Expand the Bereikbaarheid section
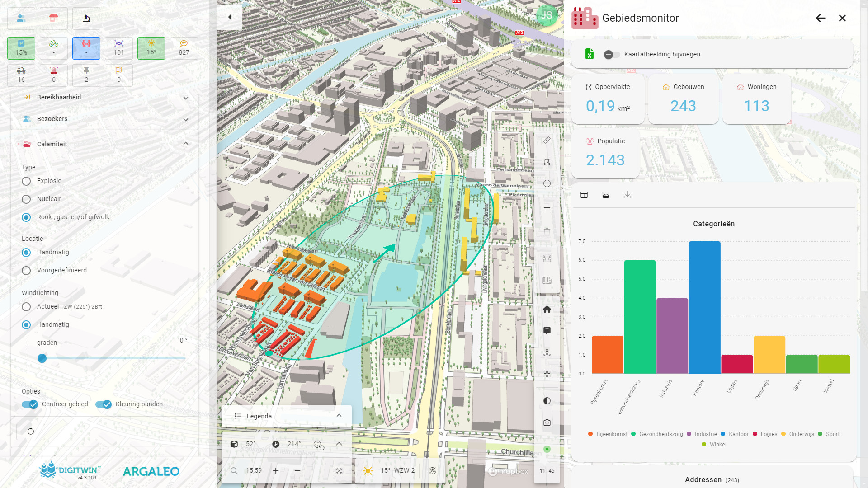This screenshot has height=488, width=868. click(185, 98)
